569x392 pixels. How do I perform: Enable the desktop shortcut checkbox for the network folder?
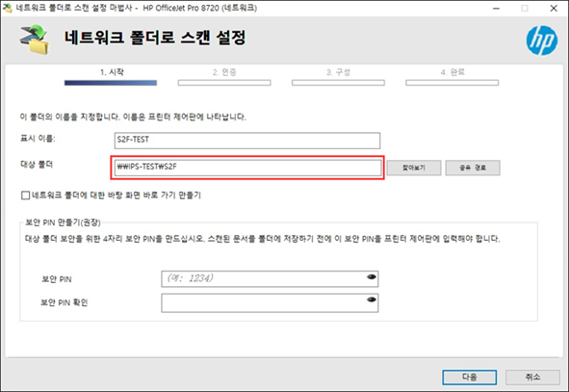point(25,196)
